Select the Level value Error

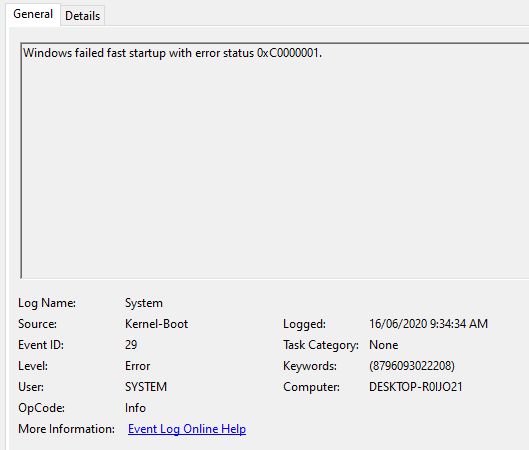pos(137,366)
